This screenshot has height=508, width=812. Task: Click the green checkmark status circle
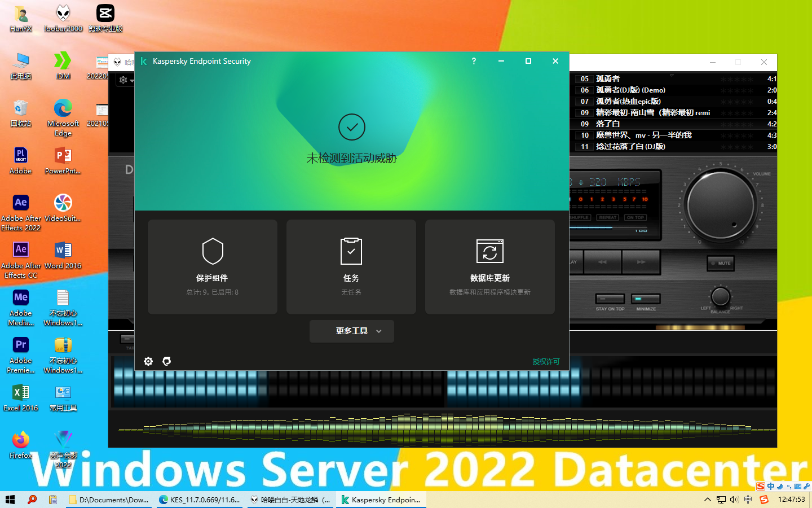(352, 128)
